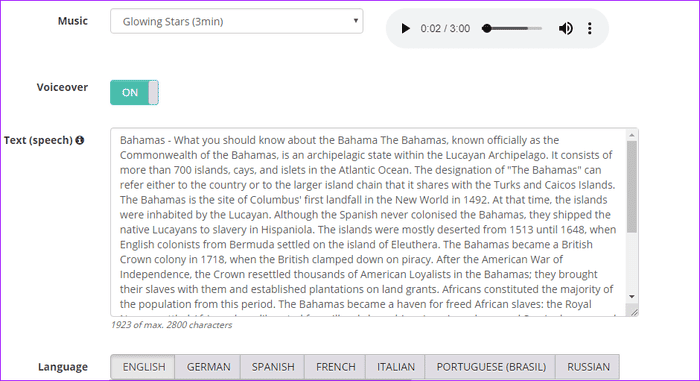Image resolution: width=700 pixels, height=381 pixels.
Task: Mute the audio player volume
Action: (566, 29)
